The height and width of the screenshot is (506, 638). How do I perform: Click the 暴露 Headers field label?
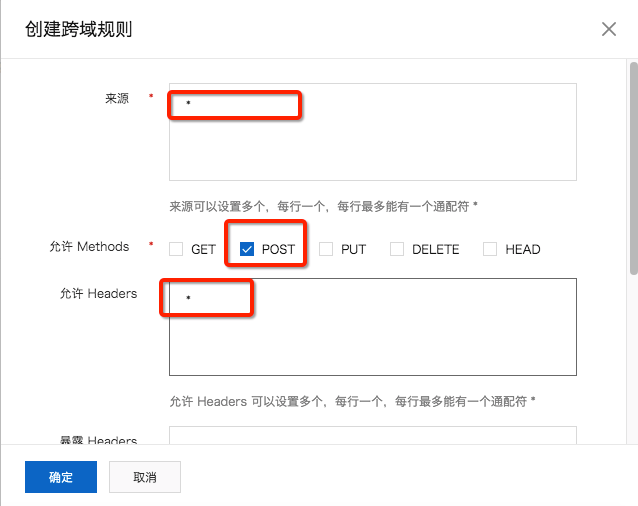coord(97,440)
